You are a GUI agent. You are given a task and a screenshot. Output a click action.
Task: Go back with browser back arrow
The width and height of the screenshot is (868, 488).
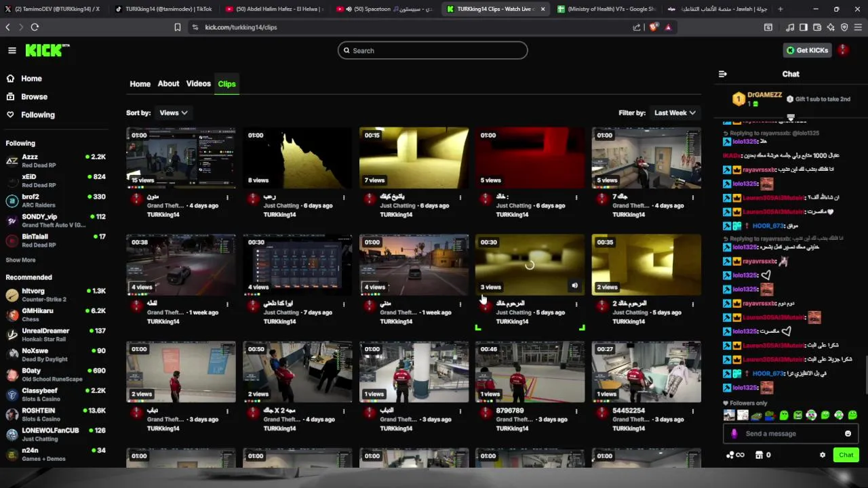pos(7,27)
